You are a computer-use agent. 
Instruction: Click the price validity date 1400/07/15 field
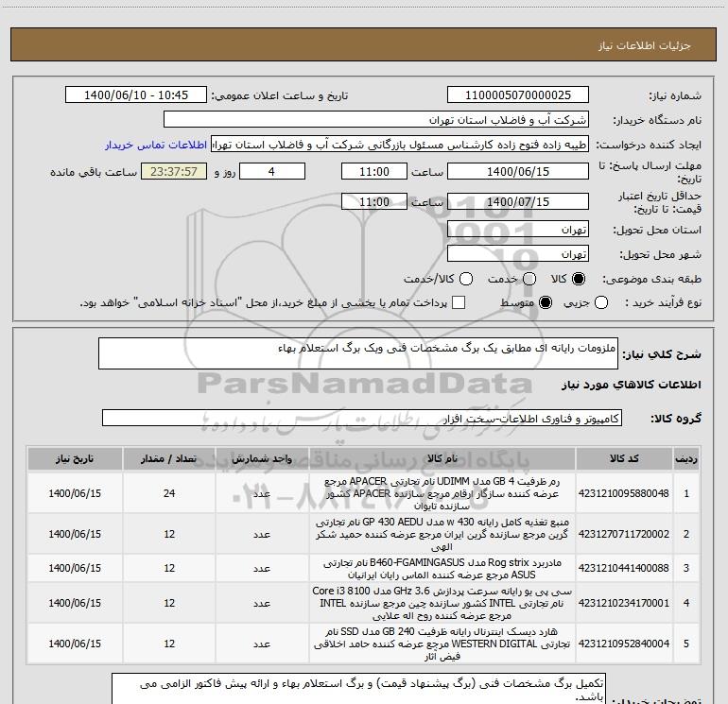[x=518, y=201]
